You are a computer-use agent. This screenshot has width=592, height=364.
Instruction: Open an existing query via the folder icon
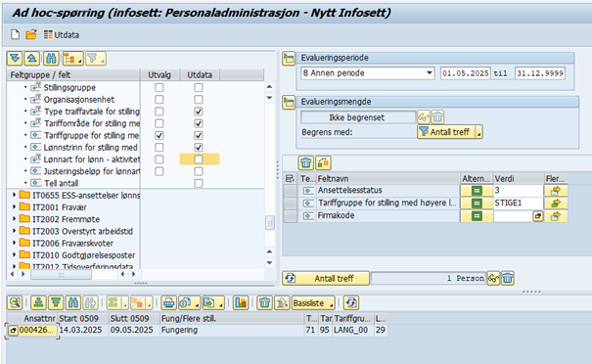(x=31, y=35)
